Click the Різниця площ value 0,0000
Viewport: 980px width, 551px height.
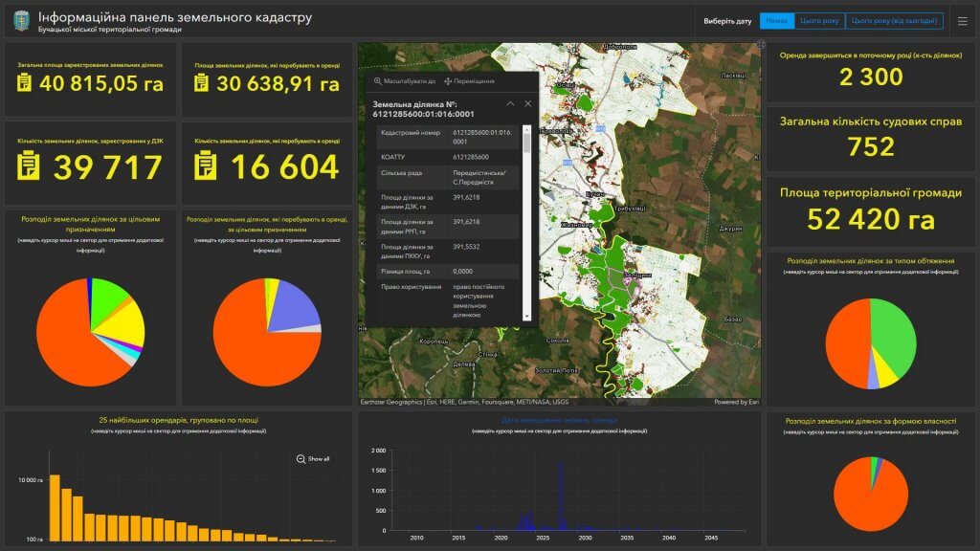[462, 271]
